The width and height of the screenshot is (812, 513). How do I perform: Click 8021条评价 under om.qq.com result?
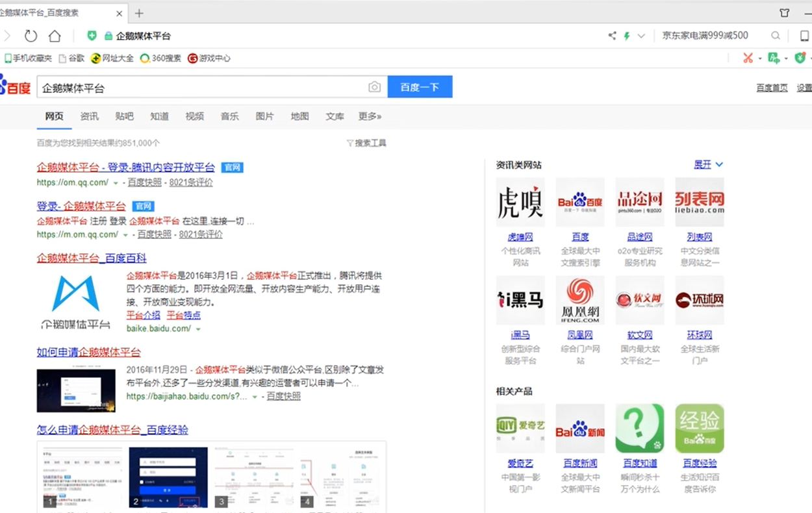pyautogui.click(x=191, y=182)
